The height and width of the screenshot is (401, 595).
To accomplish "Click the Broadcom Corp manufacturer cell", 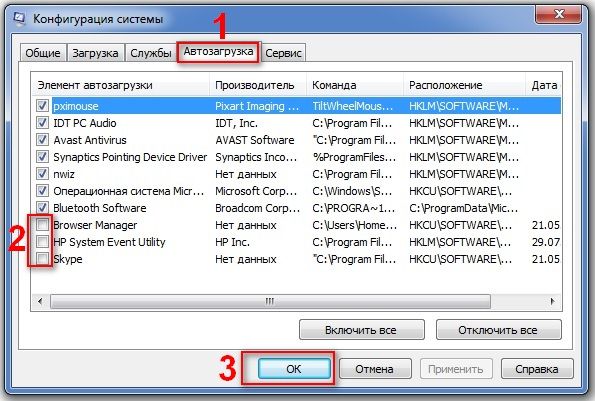I will [258, 208].
